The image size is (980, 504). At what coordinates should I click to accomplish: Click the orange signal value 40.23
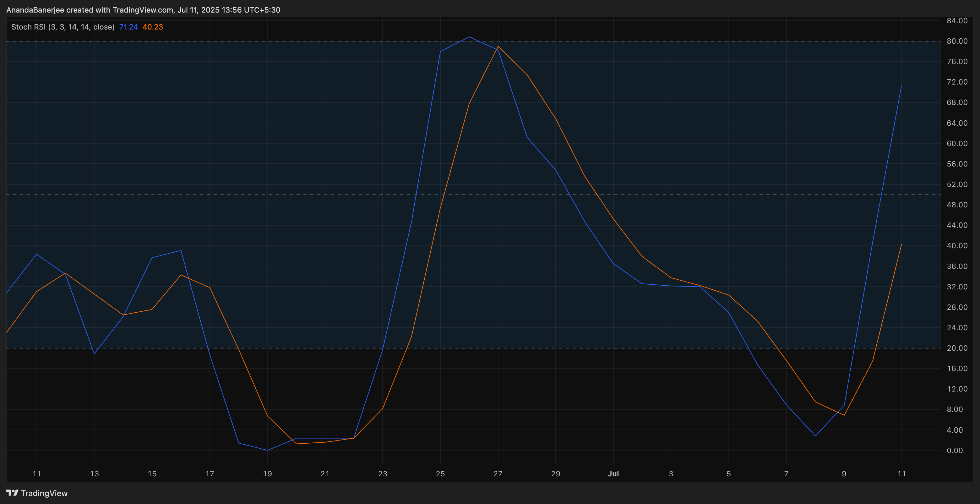click(x=153, y=27)
